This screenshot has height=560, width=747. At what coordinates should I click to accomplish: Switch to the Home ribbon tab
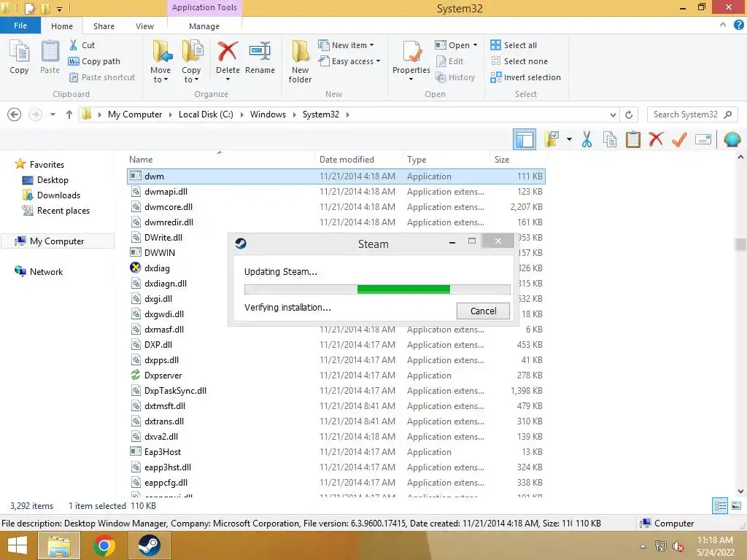tap(62, 26)
